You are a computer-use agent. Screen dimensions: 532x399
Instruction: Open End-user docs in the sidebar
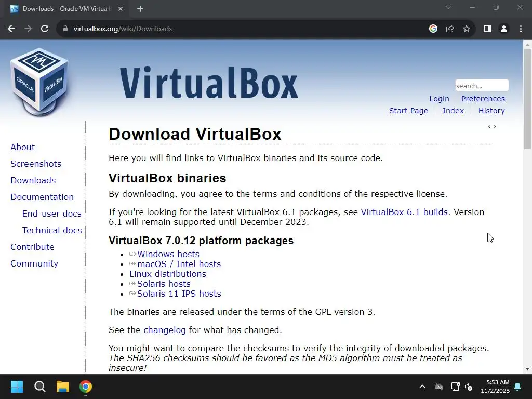coord(52,214)
